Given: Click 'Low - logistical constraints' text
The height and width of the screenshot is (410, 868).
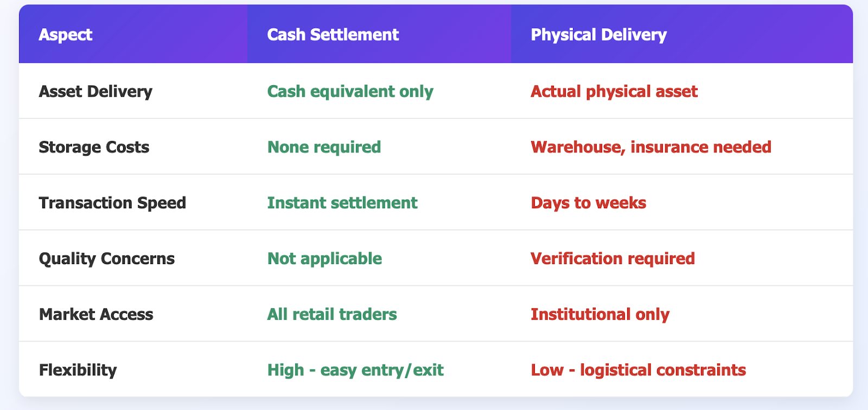Looking at the screenshot, I should 638,370.
